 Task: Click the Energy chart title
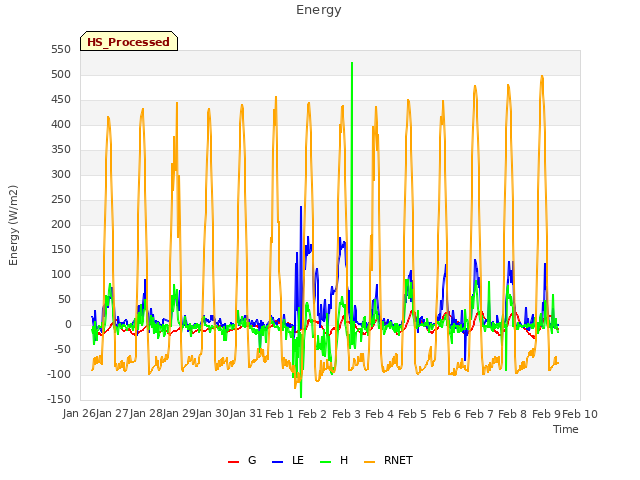coord(319,10)
